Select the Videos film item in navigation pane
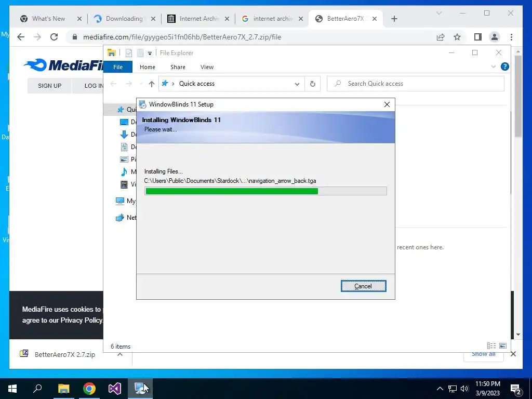This screenshot has height=399, width=532. [x=128, y=184]
